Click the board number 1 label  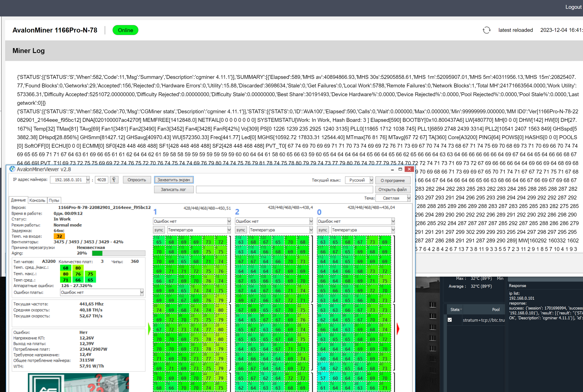click(155, 212)
